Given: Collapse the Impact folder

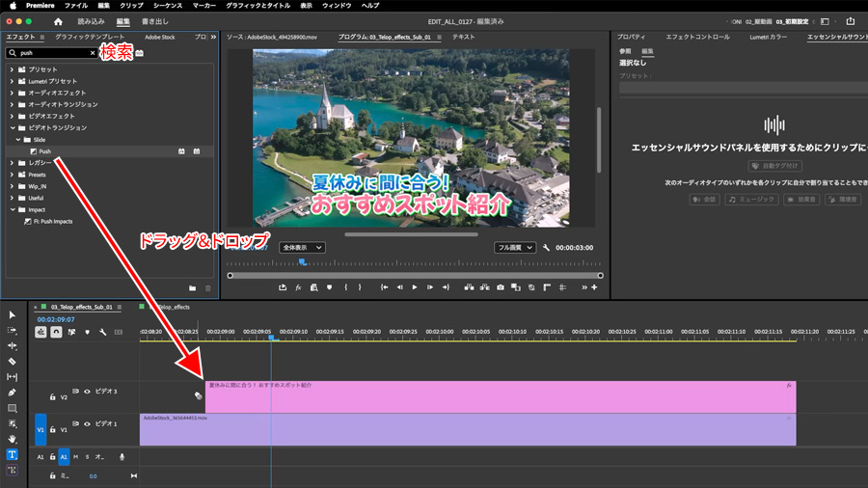Looking at the screenshot, I should pos(13,209).
